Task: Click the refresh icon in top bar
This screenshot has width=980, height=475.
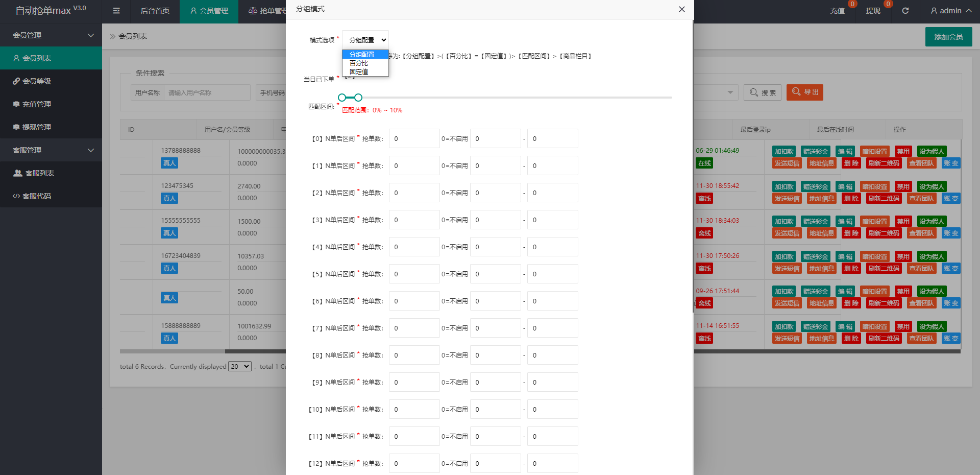Action: (905, 11)
